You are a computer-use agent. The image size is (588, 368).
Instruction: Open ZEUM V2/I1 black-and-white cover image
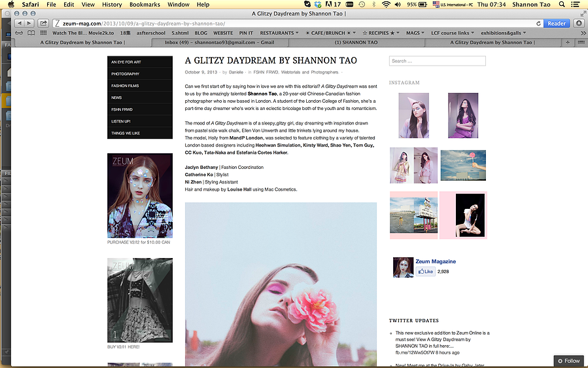[140, 300]
